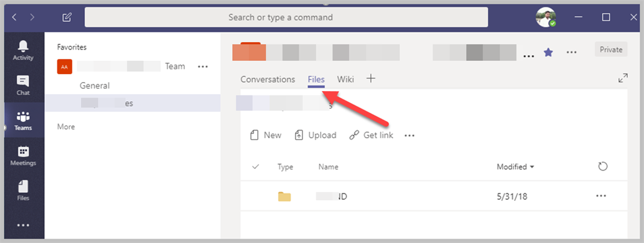The height and width of the screenshot is (243, 644).
Task: Open Chat in the left rail
Action: pyautogui.click(x=23, y=85)
